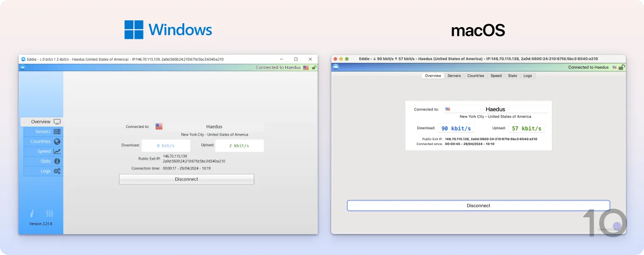Open the Countries tab in the Windows sidebar
The image size is (644, 255).
click(43, 141)
